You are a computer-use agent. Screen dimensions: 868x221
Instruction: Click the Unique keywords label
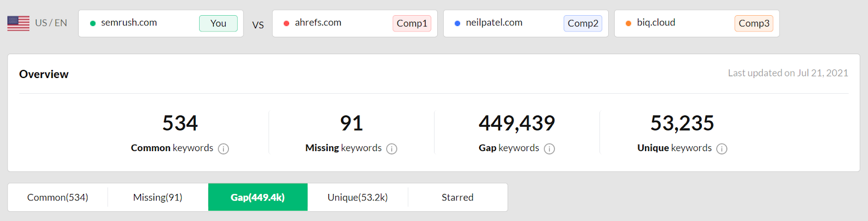674,148
